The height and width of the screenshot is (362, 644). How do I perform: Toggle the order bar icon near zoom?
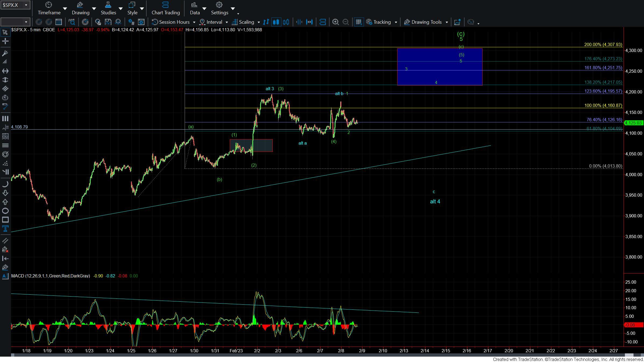(x=323, y=22)
